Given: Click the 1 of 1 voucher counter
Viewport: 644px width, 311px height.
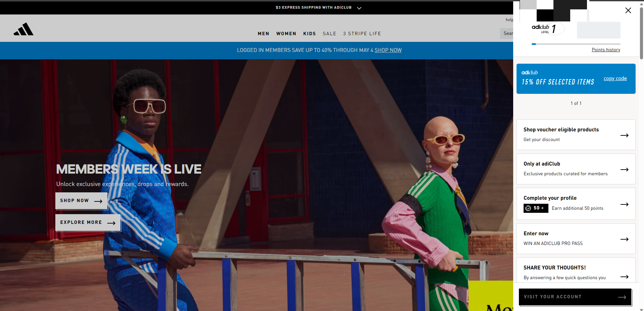Looking at the screenshot, I should (x=576, y=104).
